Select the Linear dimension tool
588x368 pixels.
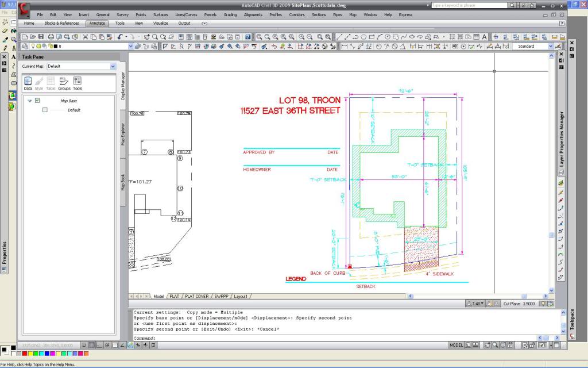click(345, 47)
